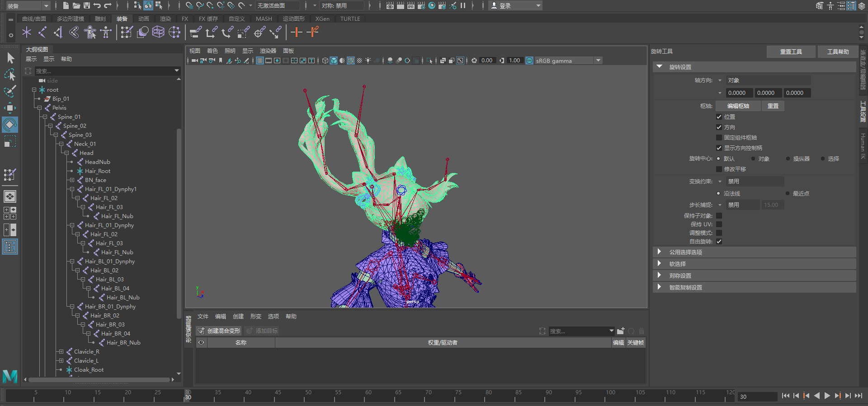Expand the 智能复制设置 section
The width and height of the screenshot is (868, 406).
click(659, 287)
